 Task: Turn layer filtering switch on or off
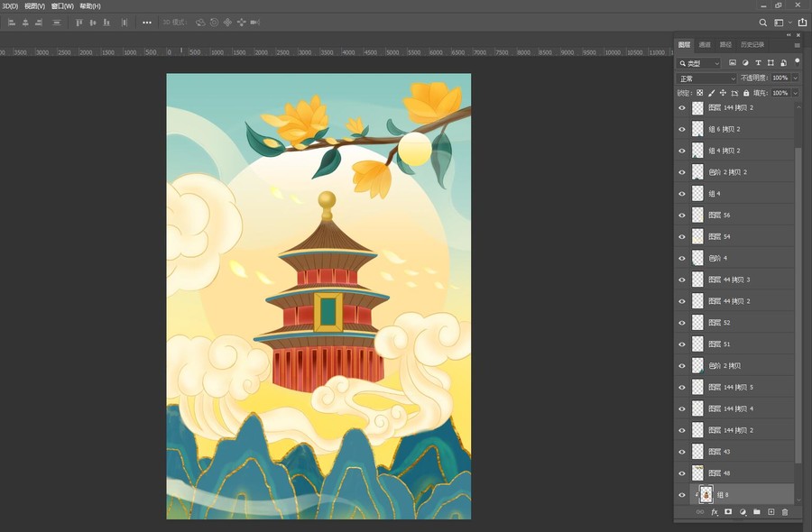[797, 61]
